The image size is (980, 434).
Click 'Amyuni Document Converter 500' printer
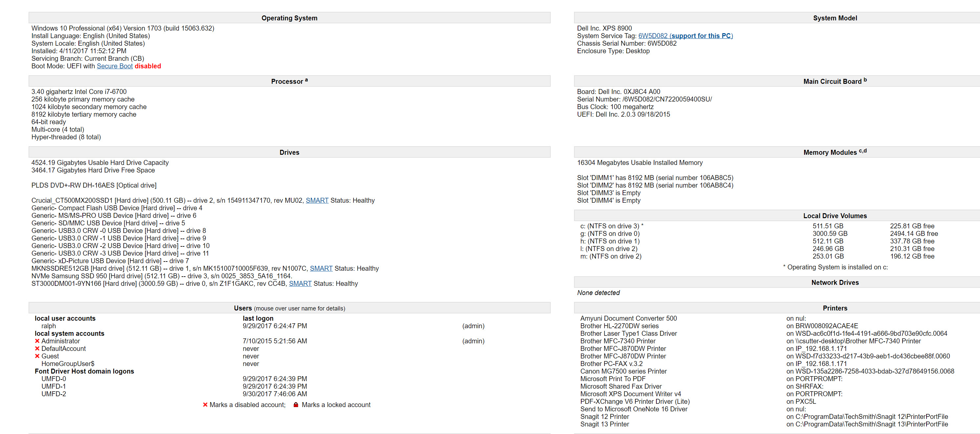(628, 318)
